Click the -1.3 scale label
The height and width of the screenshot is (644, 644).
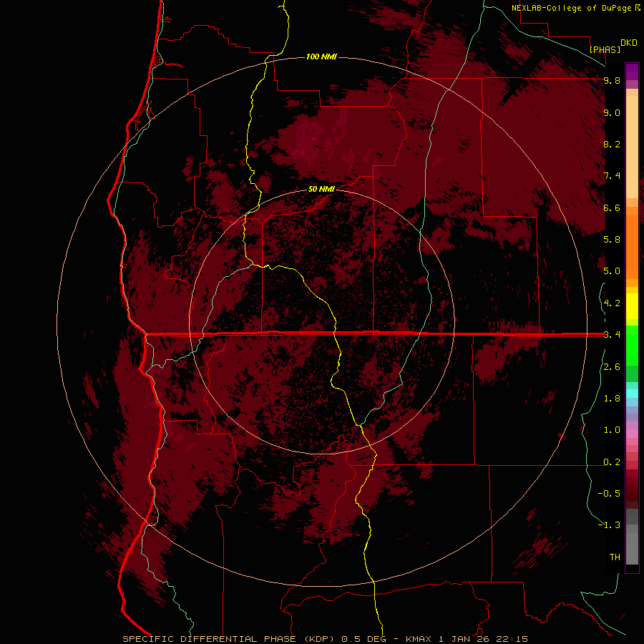coord(609,525)
